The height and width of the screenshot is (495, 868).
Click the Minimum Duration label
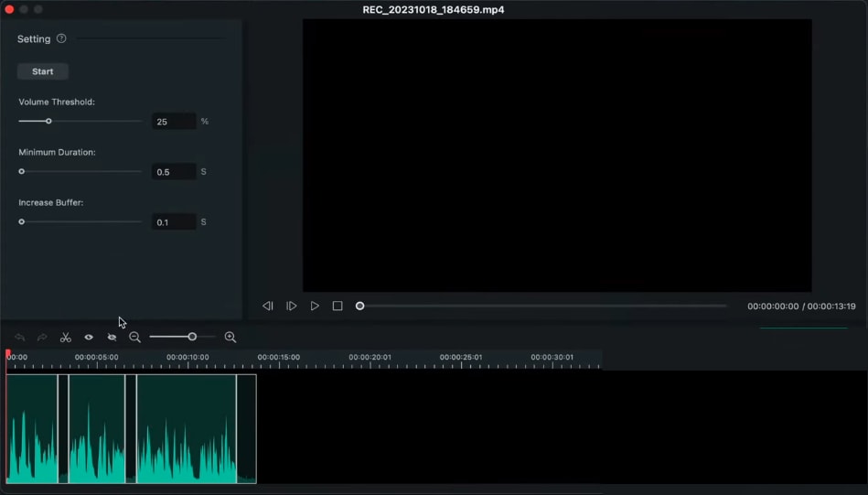pos(57,152)
